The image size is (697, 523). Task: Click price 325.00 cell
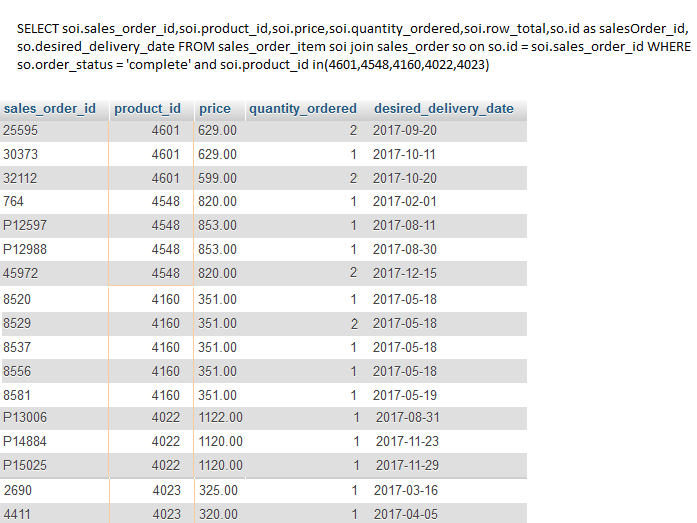tap(218, 491)
